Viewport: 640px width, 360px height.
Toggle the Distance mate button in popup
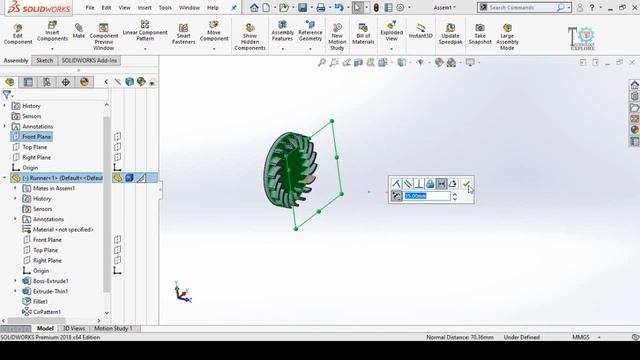(441, 184)
